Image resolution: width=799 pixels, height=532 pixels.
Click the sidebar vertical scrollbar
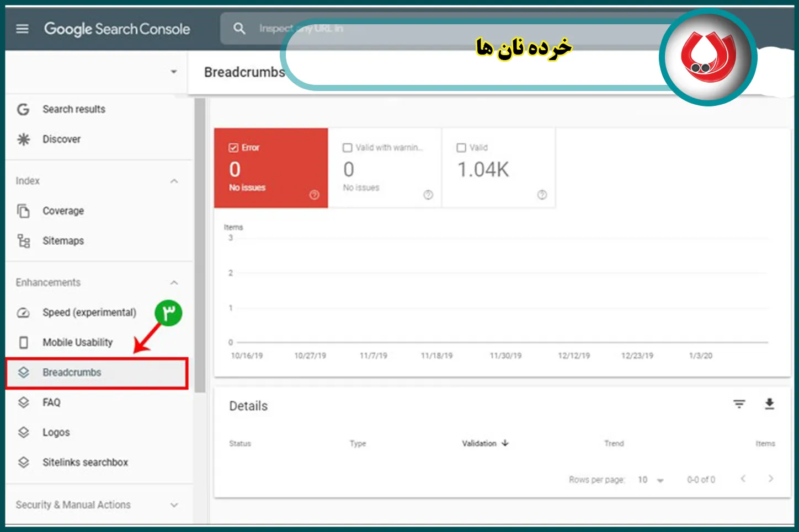point(200,245)
